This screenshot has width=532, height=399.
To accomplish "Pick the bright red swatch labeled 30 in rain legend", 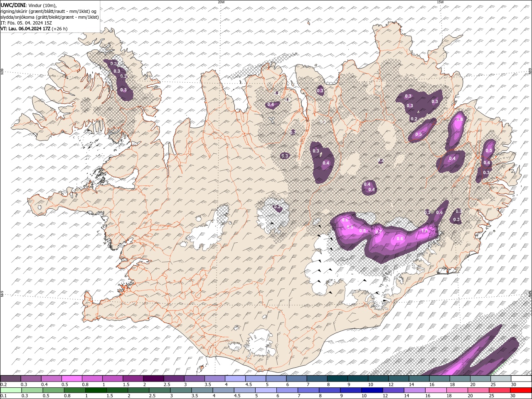I will [521, 390].
